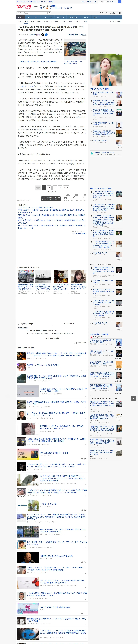Share the article on X
The width and height of the screenshot is (138, 644).
coord(43,35)
